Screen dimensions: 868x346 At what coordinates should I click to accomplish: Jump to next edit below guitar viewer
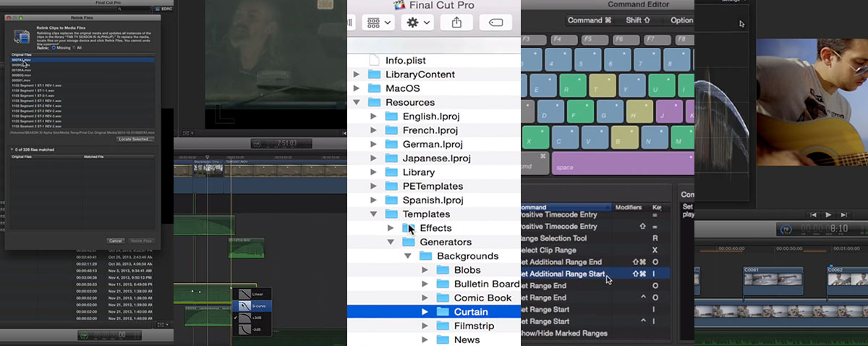pyautogui.click(x=843, y=215)
